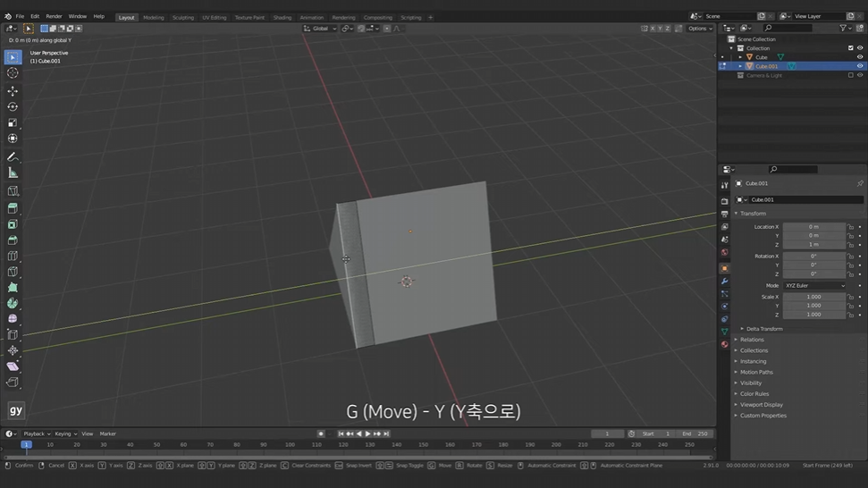Open the viewport Options dropdown

pyautogui.click(x=700, y=29)
